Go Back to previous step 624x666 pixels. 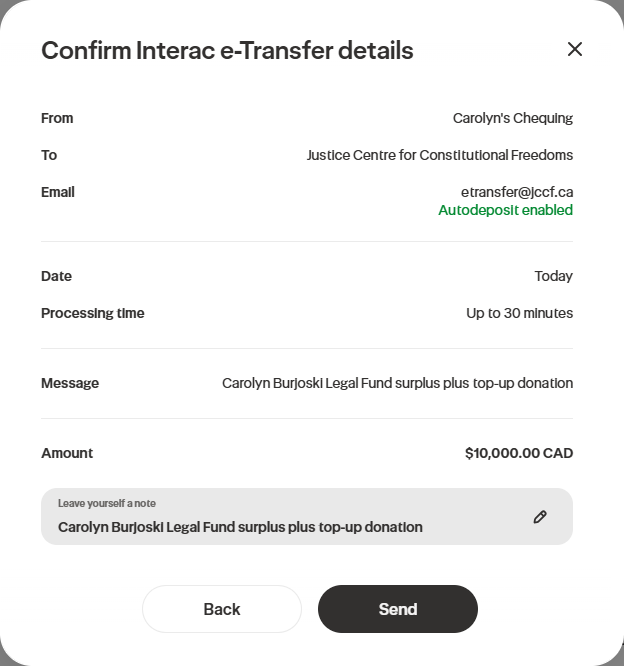[x=222, y=609]
